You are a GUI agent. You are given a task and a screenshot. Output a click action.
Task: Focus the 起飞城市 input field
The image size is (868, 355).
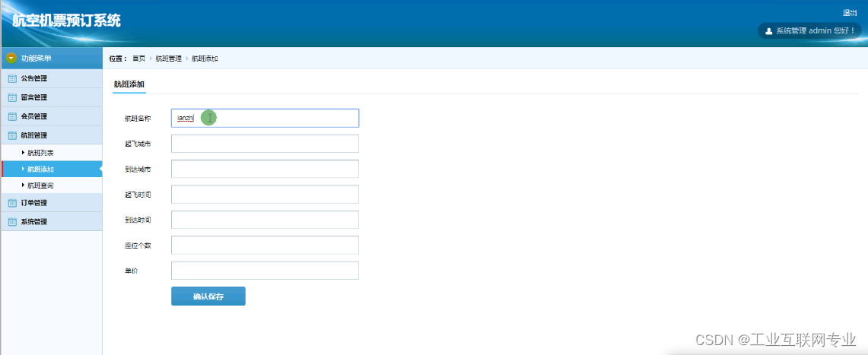265,144
